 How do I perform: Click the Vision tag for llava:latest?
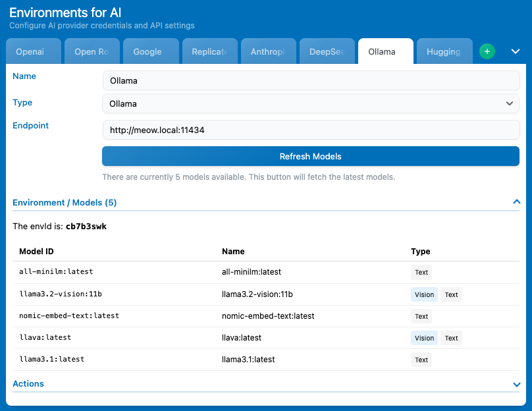tap(424, 338)
